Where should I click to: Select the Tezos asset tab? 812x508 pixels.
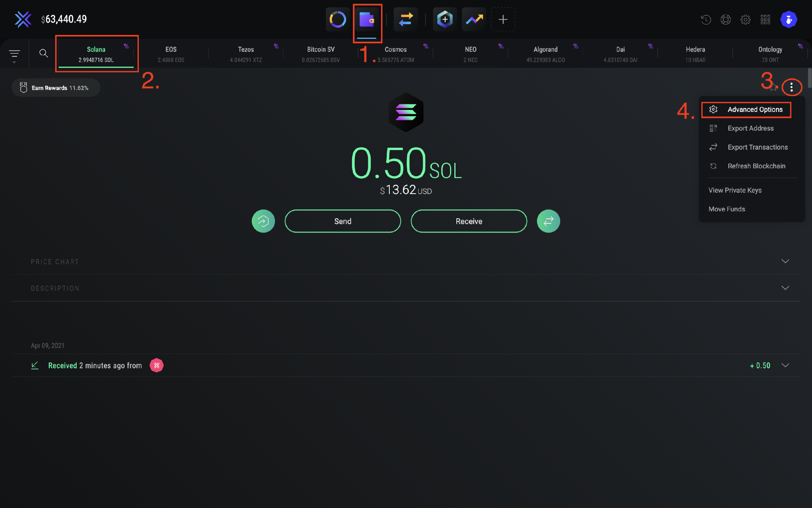tap(246, 54)
